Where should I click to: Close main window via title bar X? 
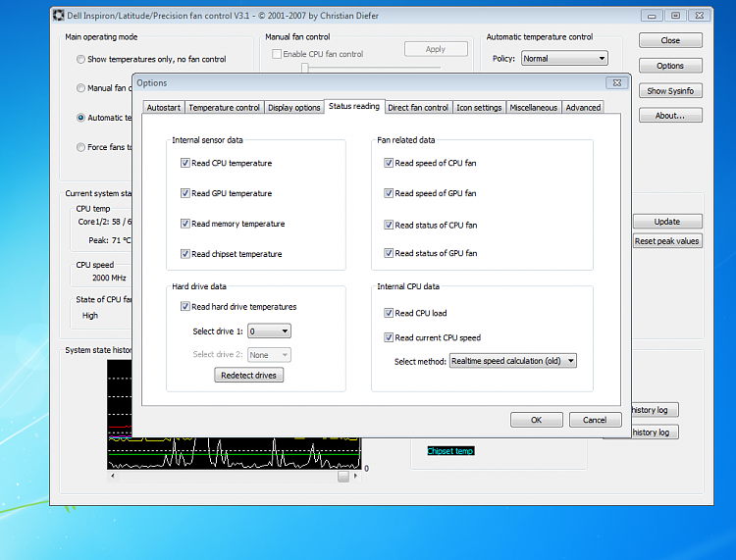(700, 16)
